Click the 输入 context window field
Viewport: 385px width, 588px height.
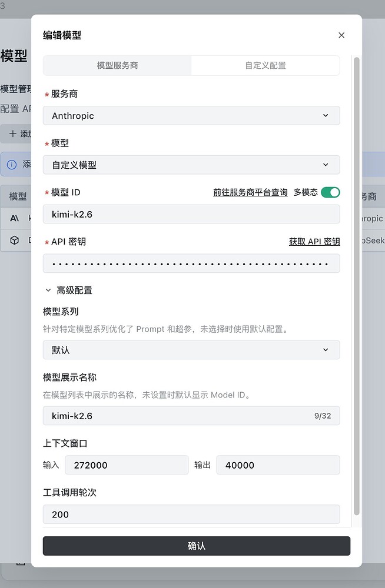pyautogui.click(x=127, y=465)
